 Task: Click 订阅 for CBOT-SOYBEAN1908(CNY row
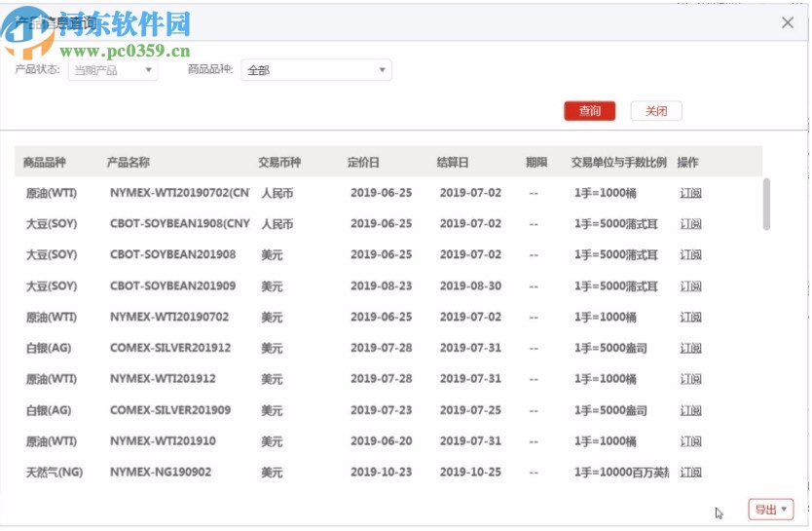(690, 224)
